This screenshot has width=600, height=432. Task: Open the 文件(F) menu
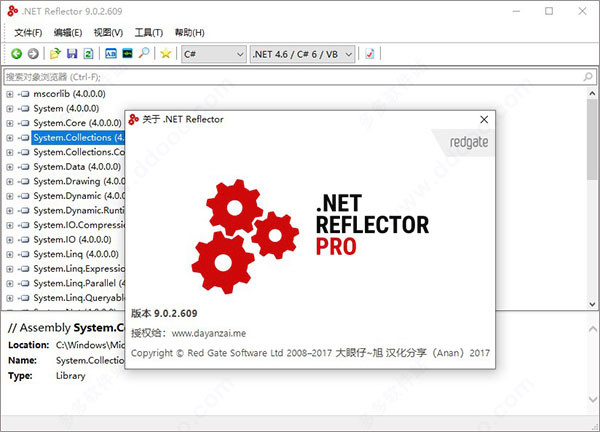[x=28, y=33]
